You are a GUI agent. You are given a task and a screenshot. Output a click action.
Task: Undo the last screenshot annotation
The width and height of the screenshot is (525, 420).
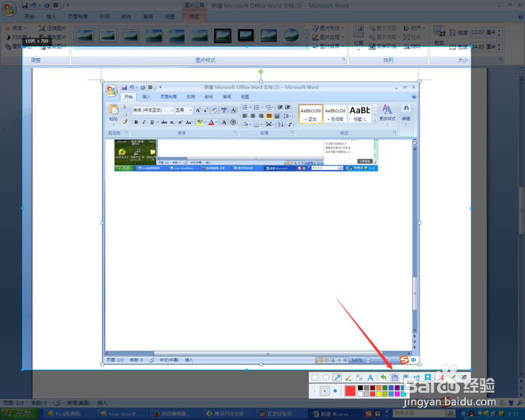click(x=383, y=377)
